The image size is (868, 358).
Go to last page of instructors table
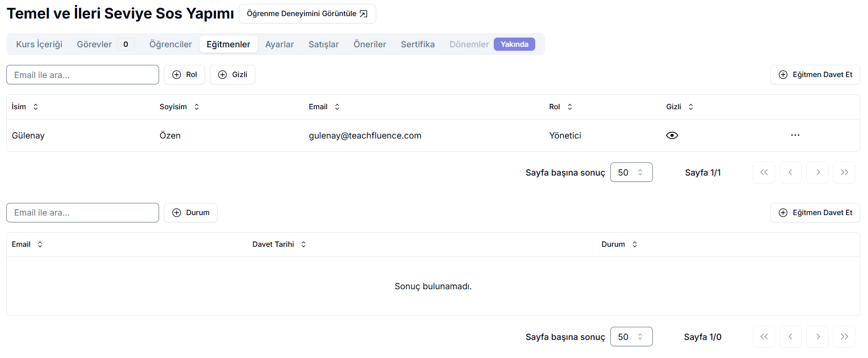coord(844,172)
